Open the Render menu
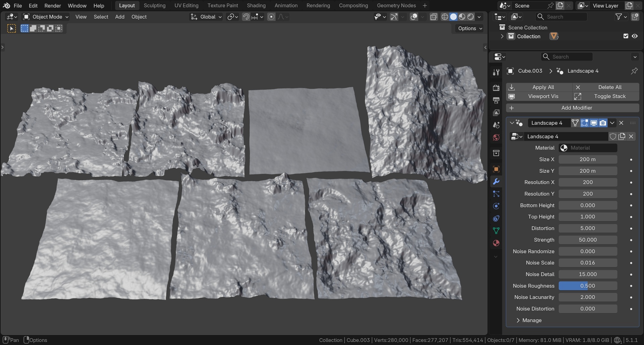The image size is (644, 345). (53, 6)
